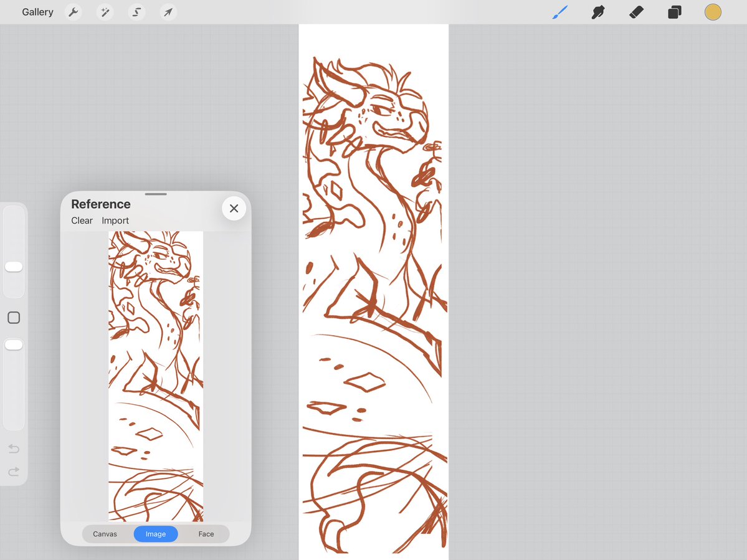
Task: Open the Adjustments magic wand menu
Action: 105,12
